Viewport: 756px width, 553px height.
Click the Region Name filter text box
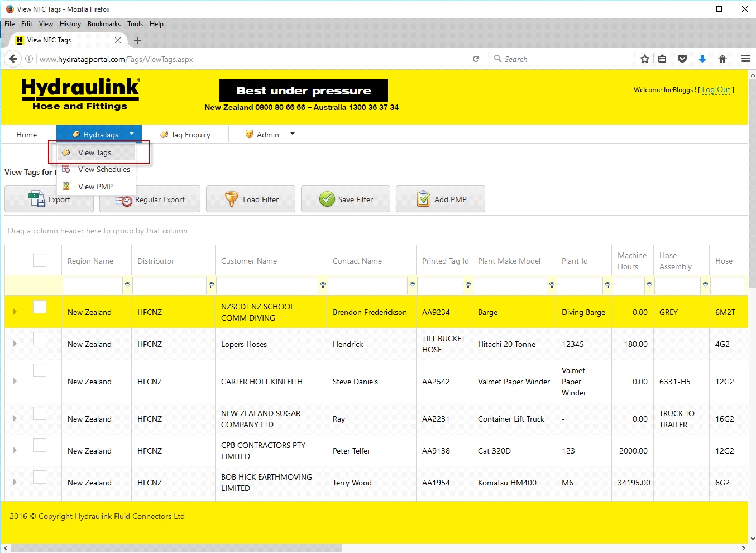(93, 285)
